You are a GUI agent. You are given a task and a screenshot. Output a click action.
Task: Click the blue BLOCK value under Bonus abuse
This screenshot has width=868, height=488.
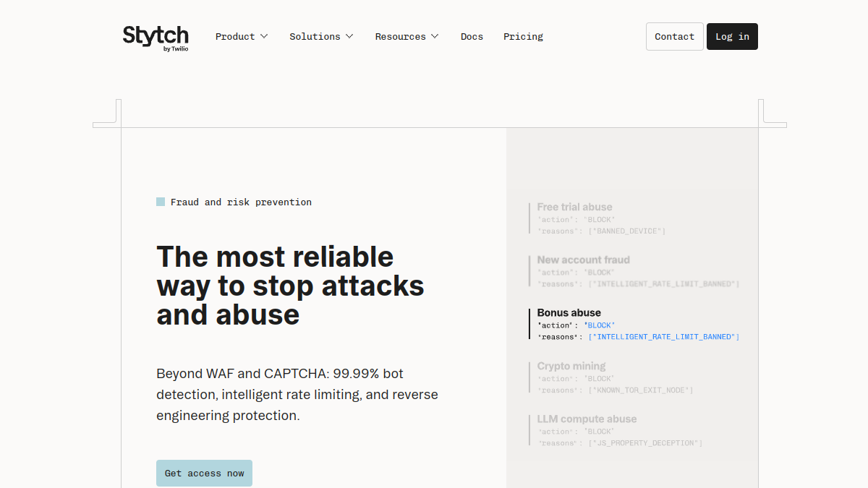tap(600, 325)
